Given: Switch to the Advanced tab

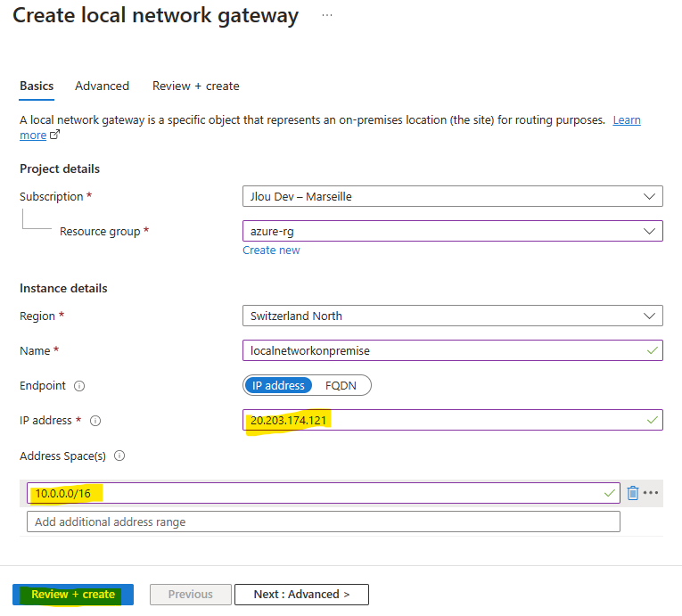Looking at the screenshot, I should pyautogui.click(x=103, y=86).
